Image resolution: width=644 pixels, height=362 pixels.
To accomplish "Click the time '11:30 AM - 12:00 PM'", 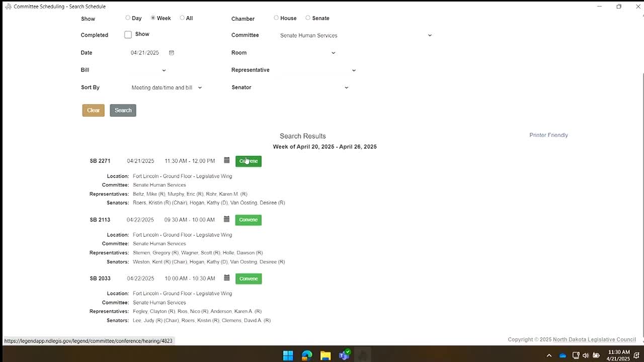I will [x=190, y=161].
